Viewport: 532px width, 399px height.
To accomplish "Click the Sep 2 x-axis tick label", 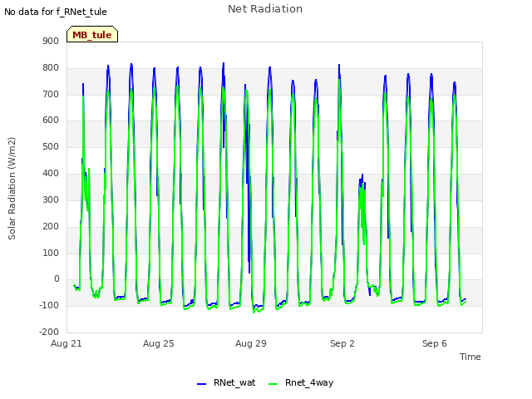I will (x=342, y=343).
